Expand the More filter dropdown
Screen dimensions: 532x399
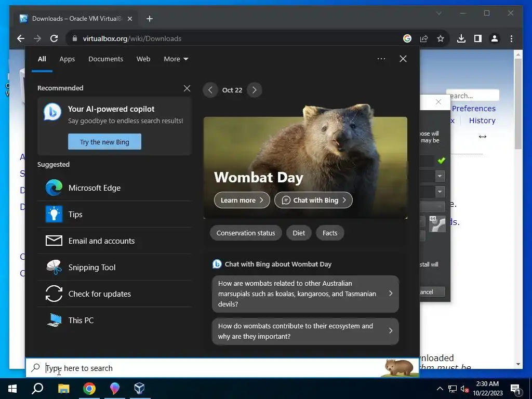(176, 59)
